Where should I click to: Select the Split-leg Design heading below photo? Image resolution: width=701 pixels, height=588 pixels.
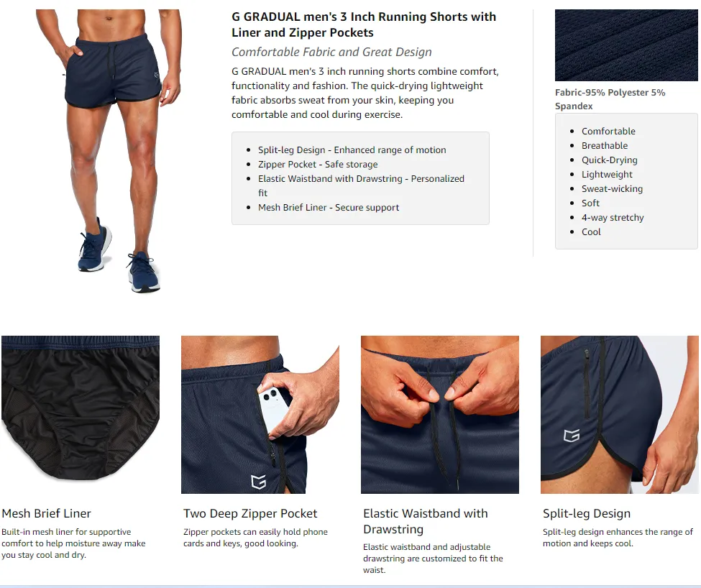(587, 513)
